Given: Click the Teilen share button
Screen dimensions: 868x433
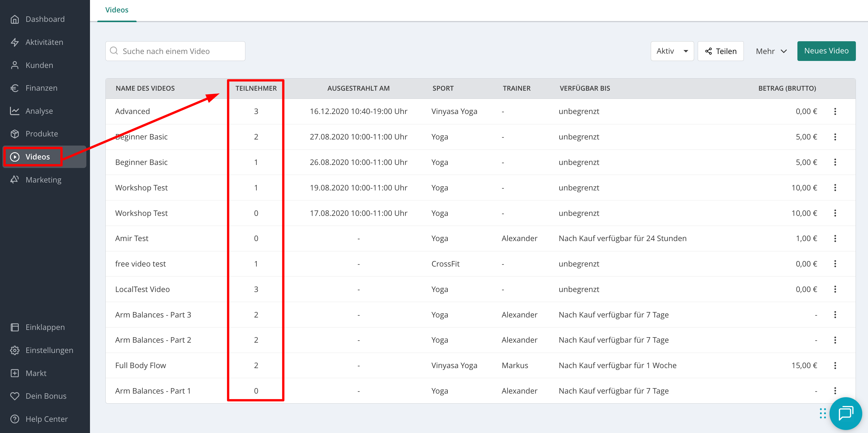Looking at the screenshot, I should pos(720,51).
